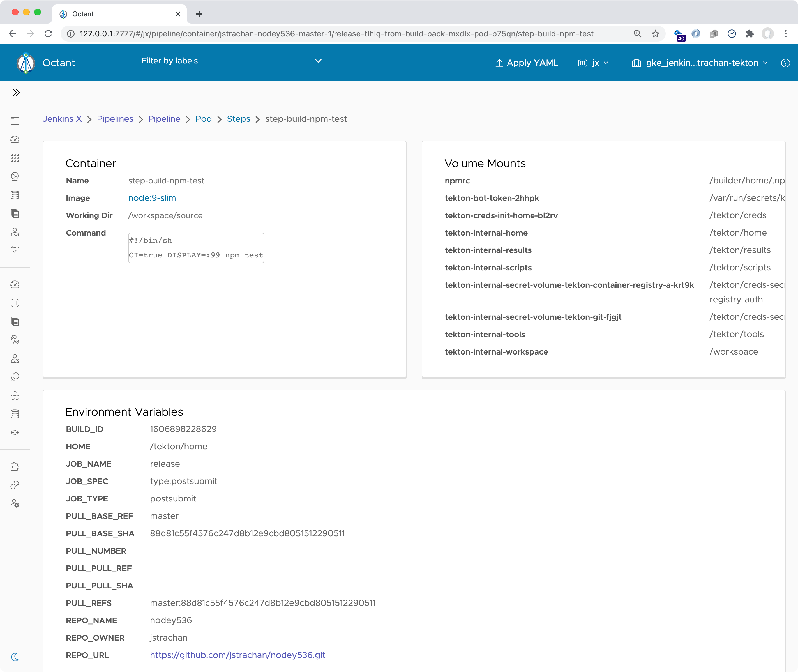Click the command script box
This screenshot has width=798, height=672.
point(196,248)
